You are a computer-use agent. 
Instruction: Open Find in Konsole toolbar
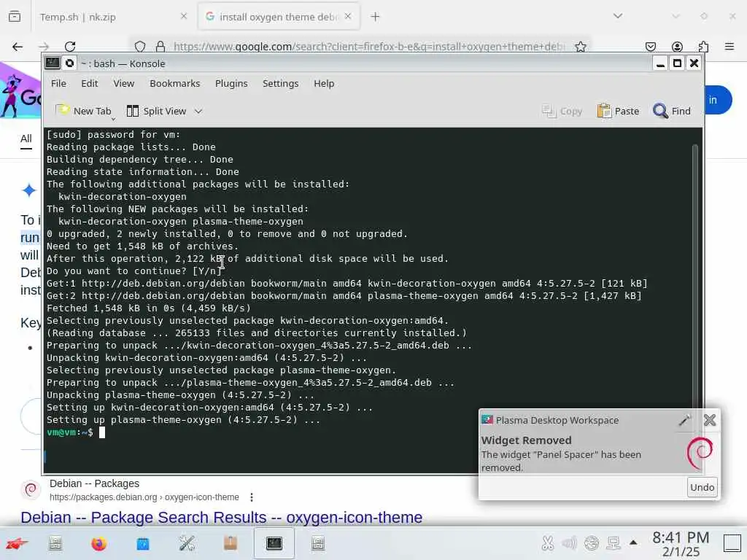coord(672,111)
